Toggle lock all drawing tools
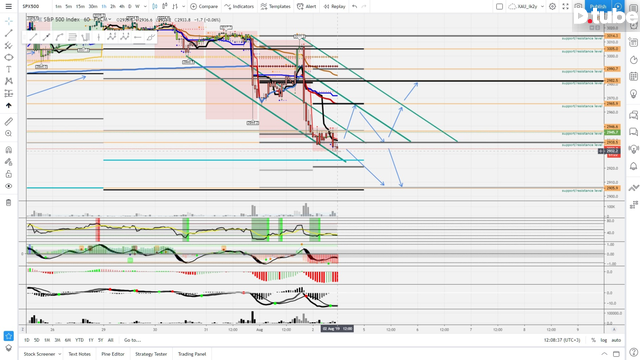 (x=9, y=174)
